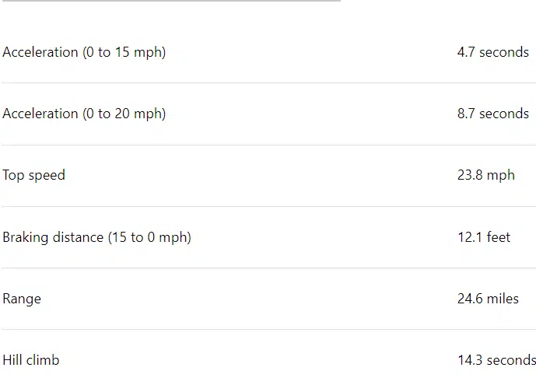Click the gray bar above the table
Image resolution: width=536 pixels, height=392 pixels.
pyautogui.click(x=170, y=1)
